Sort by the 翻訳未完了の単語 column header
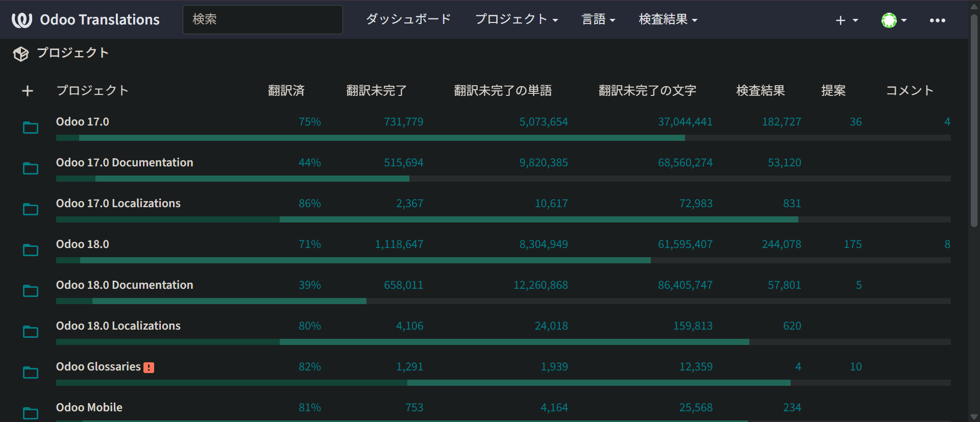Image resolution: width=980 pixels, height=422 pixels. (x=503, y=91)
